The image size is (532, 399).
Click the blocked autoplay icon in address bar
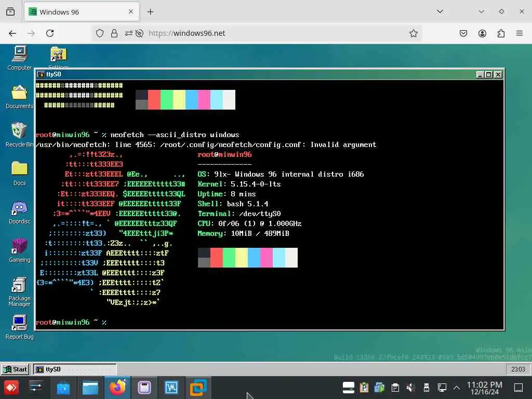point(139,33)
